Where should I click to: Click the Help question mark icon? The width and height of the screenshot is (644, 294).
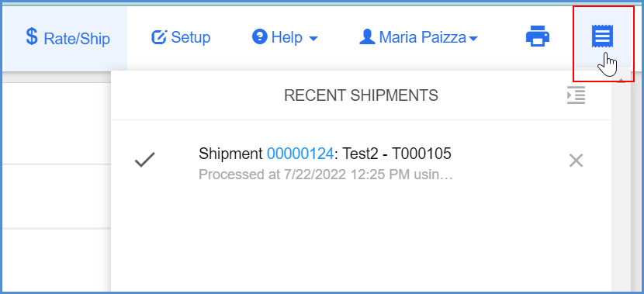(x=260, y=37)
